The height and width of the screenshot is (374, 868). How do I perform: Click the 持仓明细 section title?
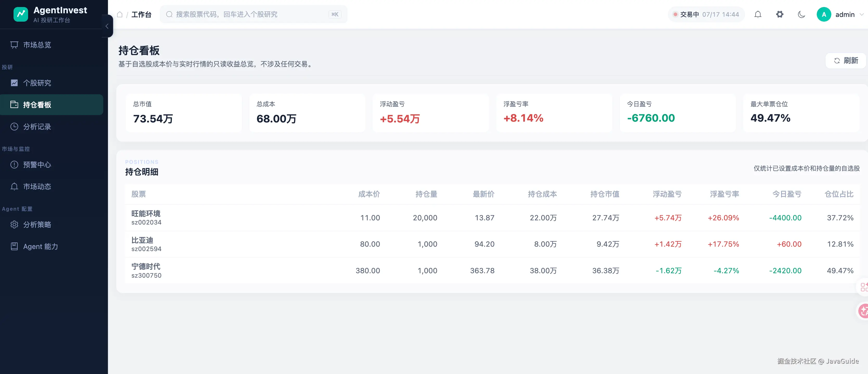[142, 172]
